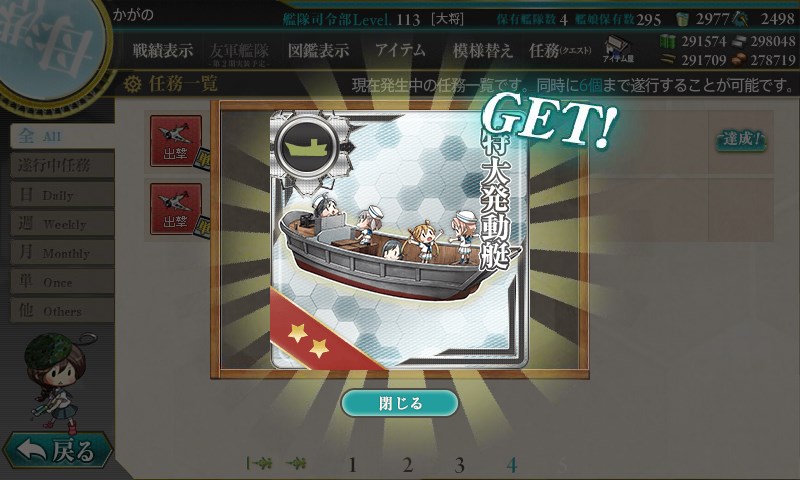Screen dimensions: 800x480
Task: Select the 単 Once quest filter tab
Action: pyautogui.click(x=62, y=282)
